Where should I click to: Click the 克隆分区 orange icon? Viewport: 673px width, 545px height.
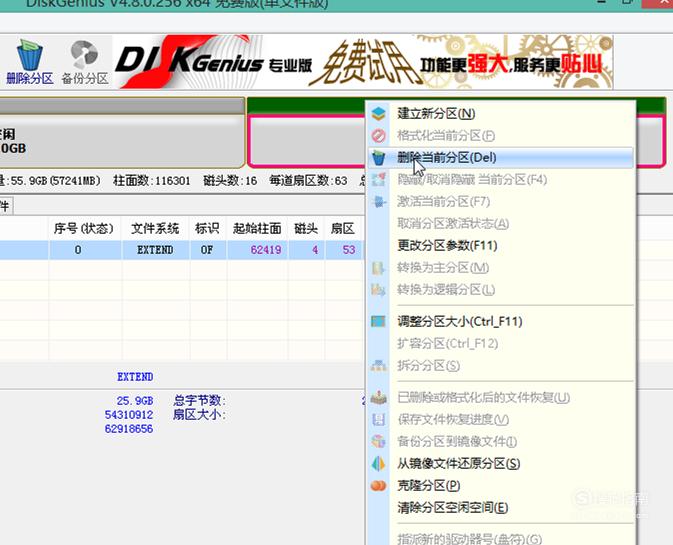click(x=378, y=485)
